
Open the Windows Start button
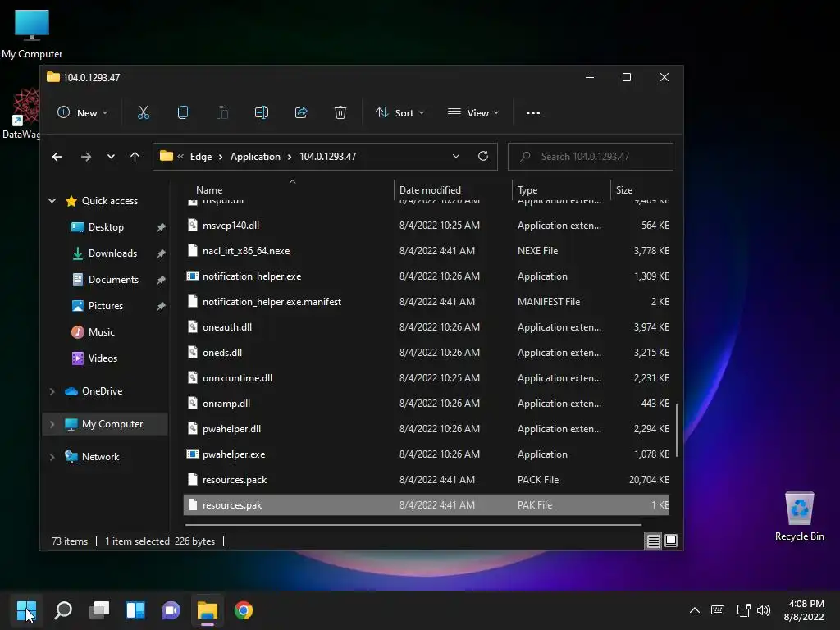coord(26,610)
